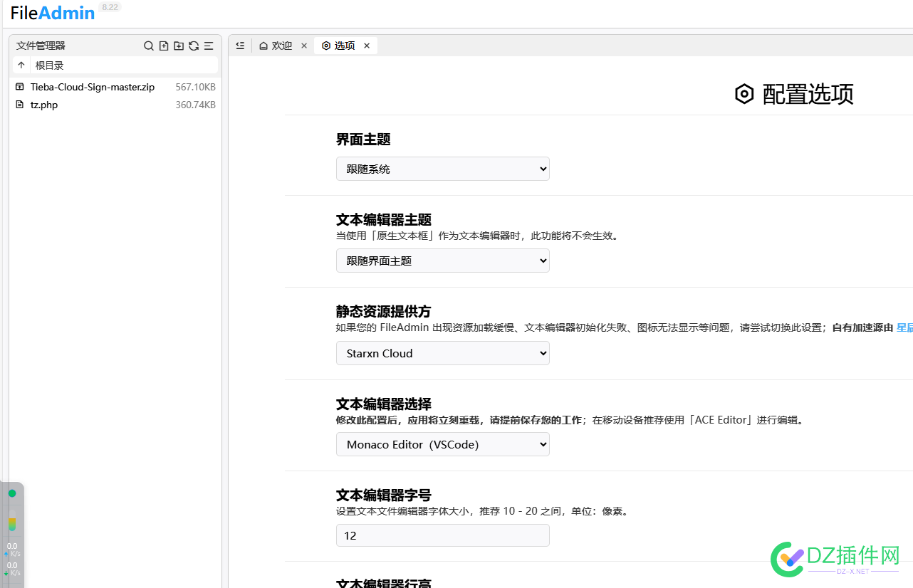This screenshot has height=588, width=913.
Task: Click the 文本编辑器字号 heading
Action: tap(384, 495)
